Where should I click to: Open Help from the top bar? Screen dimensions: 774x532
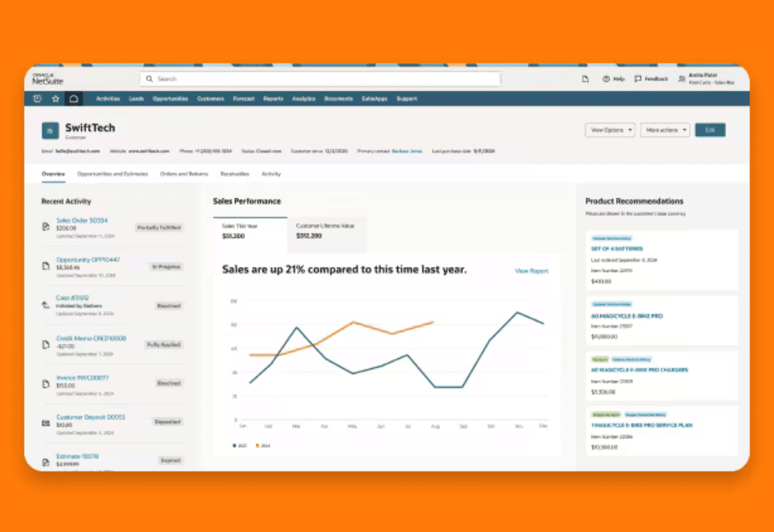pyautogui.click(x=613, y=79)
